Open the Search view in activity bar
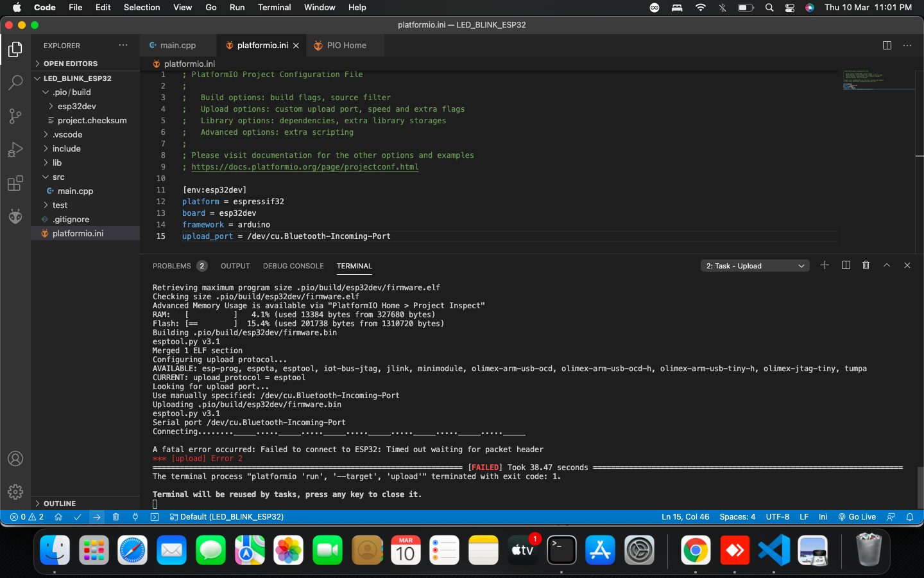924x578 pixels. (15, 83)
